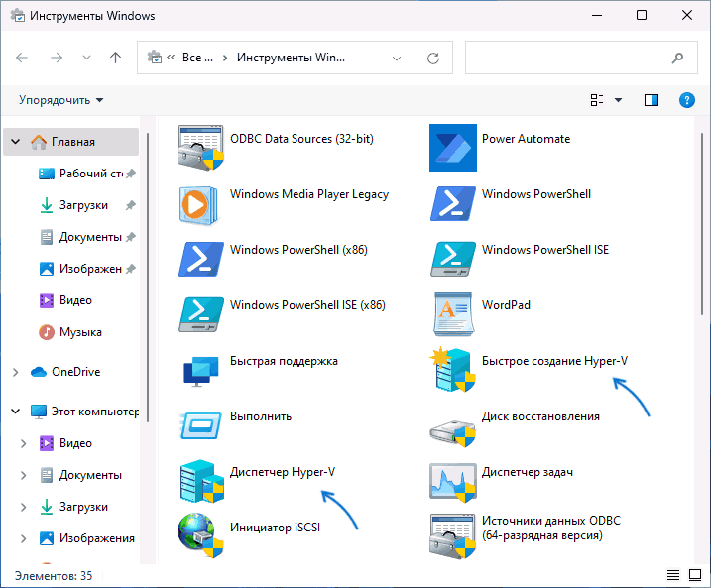Expand Видео under Этот компьютер

[23, 443]
